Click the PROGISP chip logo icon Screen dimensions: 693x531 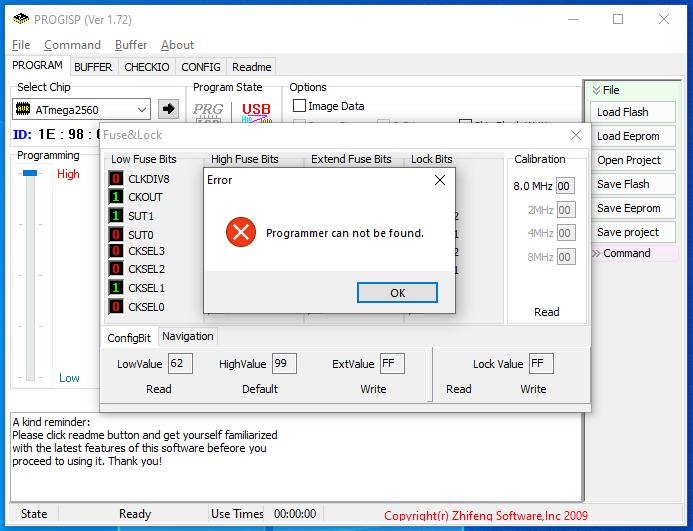pyautogui.click(x=21, y=19)
